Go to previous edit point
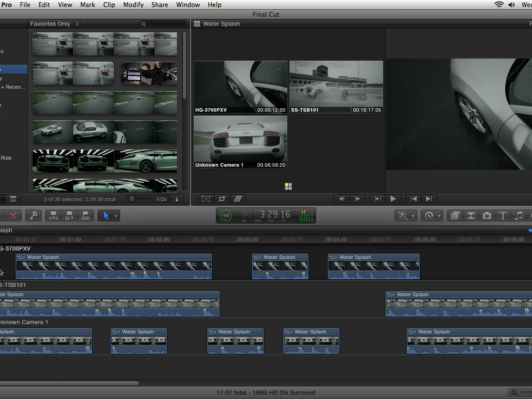This screenshot has height=399, width=532. [413, 199]
